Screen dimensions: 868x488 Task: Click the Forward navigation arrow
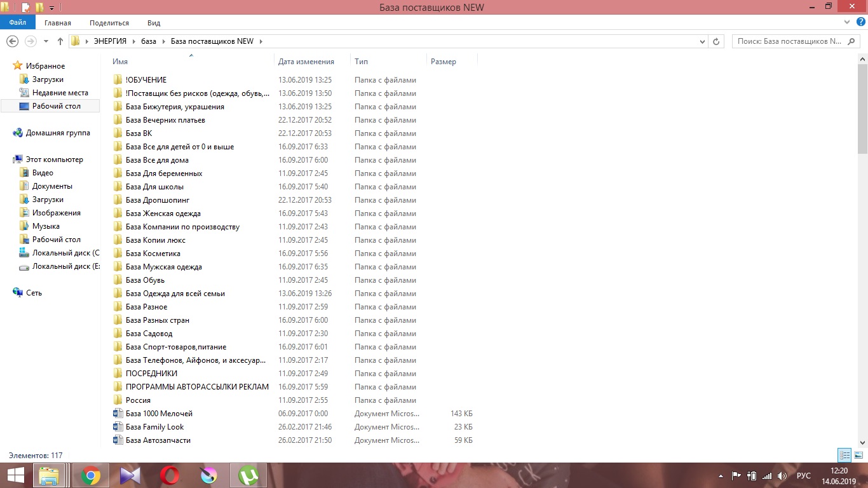coord(30,41)
